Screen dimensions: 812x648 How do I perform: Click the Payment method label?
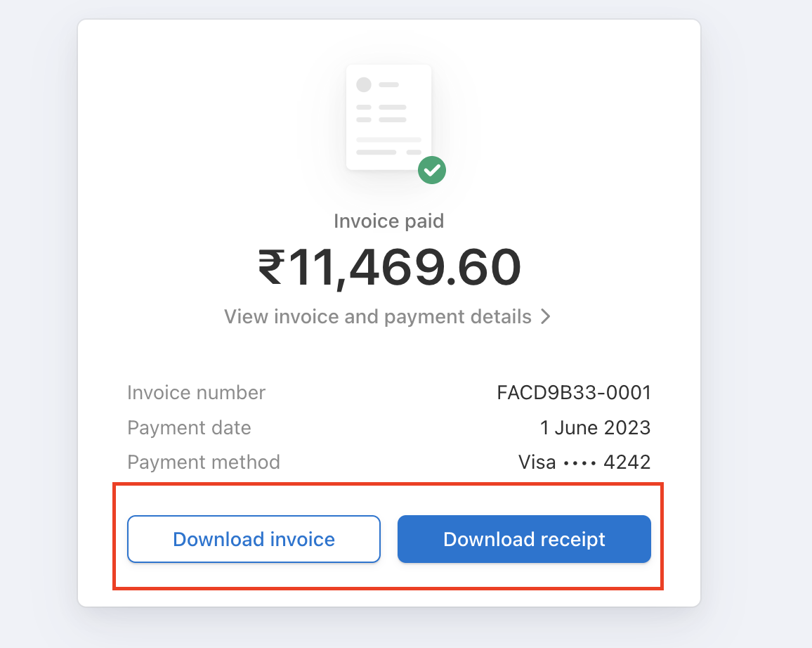pos(204,462)
